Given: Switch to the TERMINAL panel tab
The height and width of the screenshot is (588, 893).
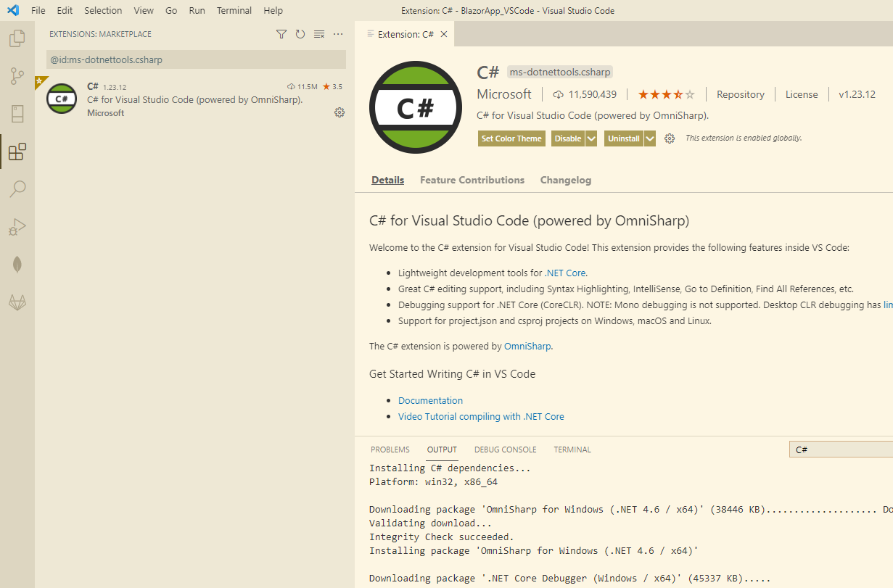Looking at the screenshot, I should click(572, 450).
